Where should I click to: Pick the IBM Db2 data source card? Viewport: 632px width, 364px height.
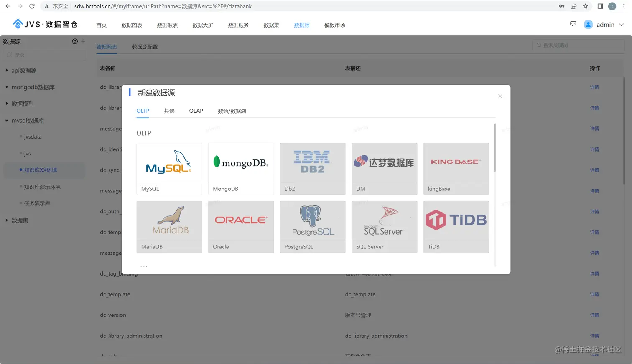[313, 169]
